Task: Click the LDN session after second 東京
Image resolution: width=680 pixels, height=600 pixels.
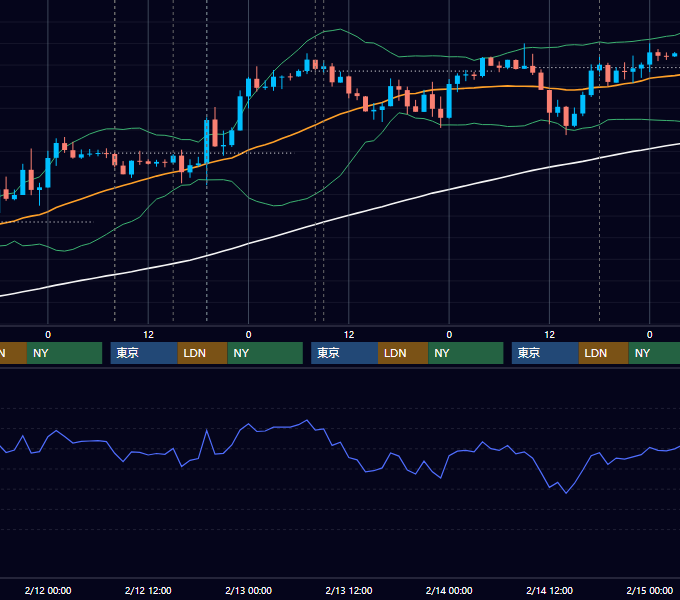Action: (x=403, y=353)
